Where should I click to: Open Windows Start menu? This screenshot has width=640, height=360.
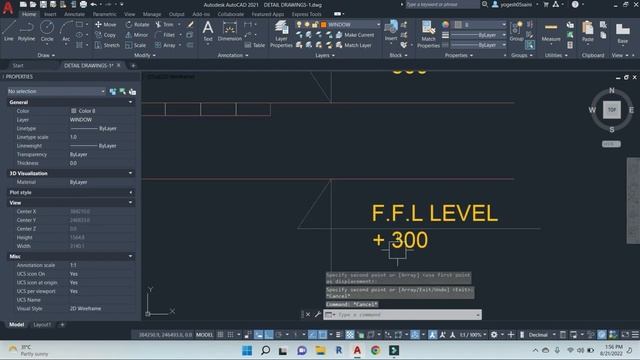pyautogui.click(x=247, y=350)
